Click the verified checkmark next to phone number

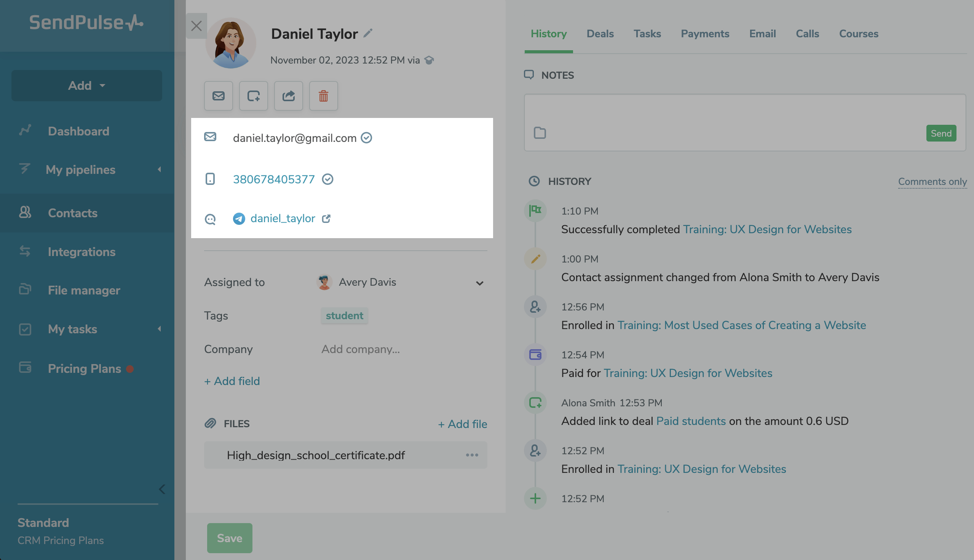coord(328,178)
